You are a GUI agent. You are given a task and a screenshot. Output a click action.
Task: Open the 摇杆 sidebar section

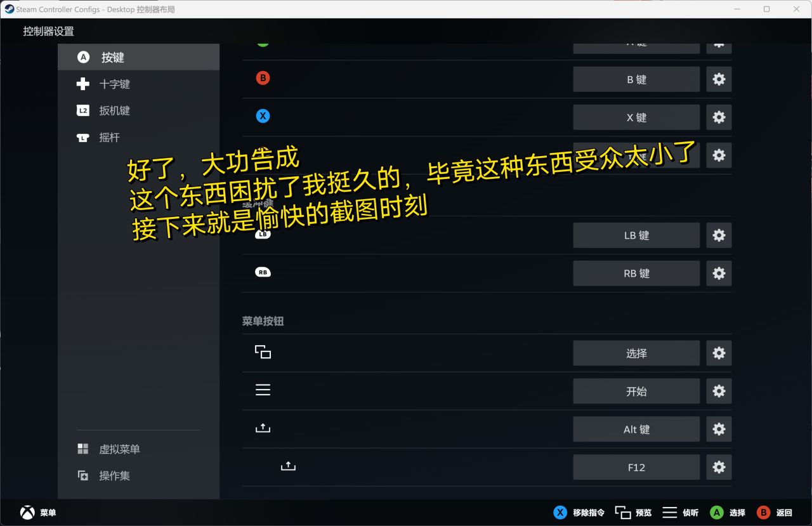coord(109,137)
